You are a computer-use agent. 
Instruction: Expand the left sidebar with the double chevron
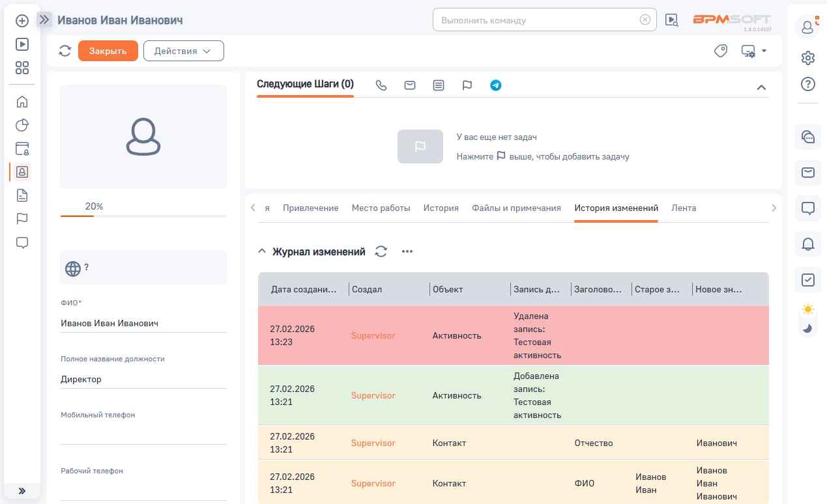tap(22, 491)
